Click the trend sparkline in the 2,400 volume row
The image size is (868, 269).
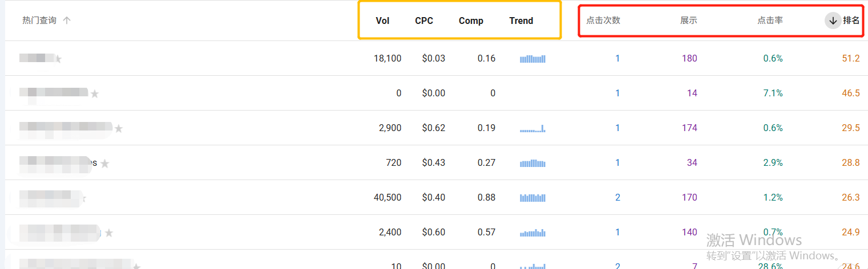tap(532, 233)
